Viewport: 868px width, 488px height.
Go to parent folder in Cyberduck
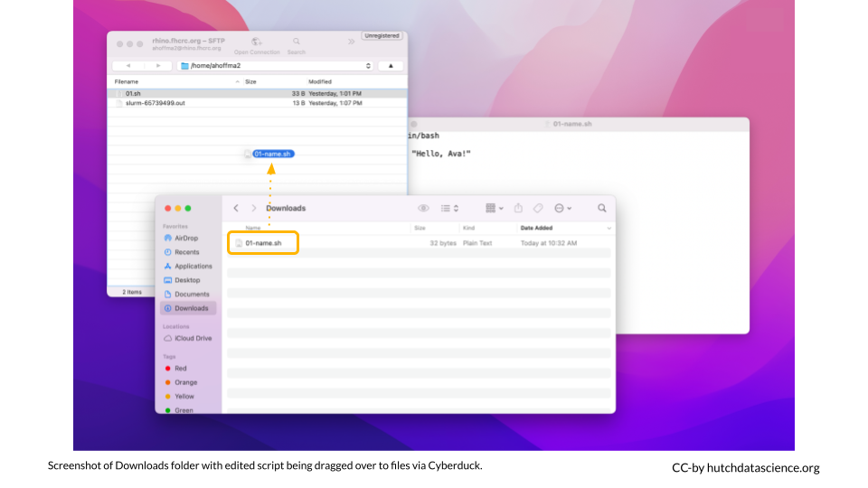[x=391, y=66]
